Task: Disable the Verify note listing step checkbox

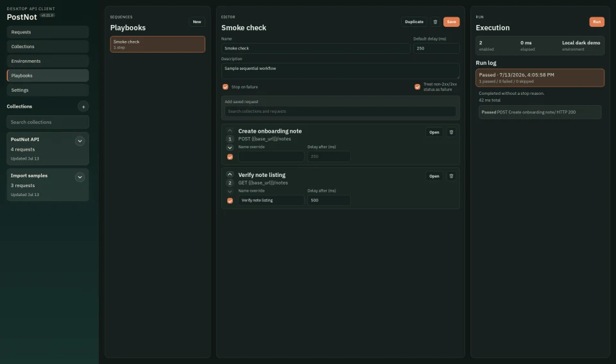Action: (x=230, y=201)
